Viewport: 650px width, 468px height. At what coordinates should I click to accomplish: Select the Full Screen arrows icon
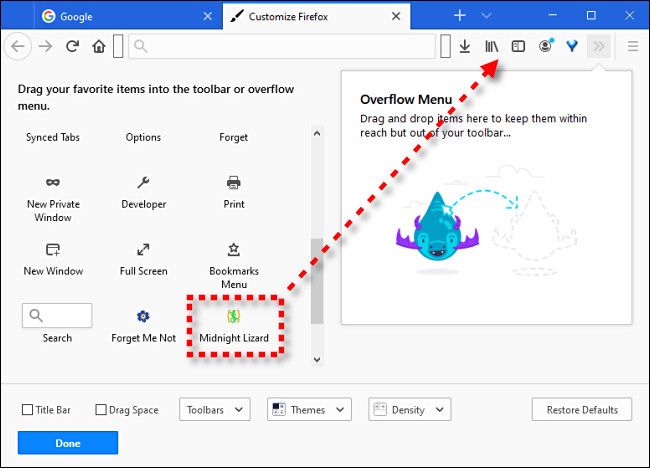(x=143, y=249)
